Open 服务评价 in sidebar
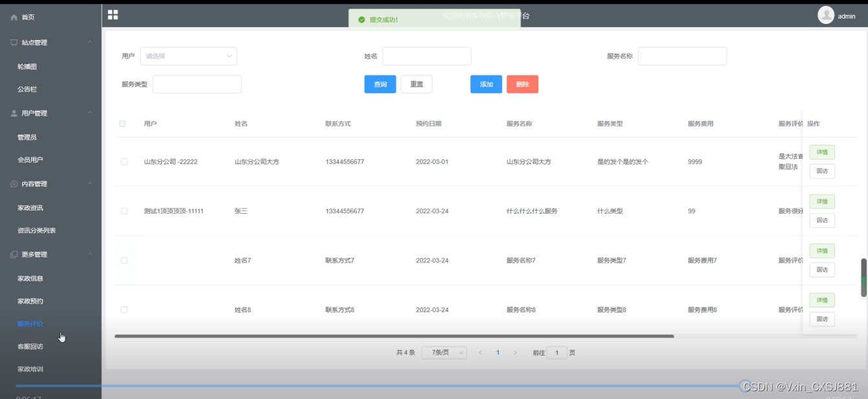The height and width of the screenshot is (399, 868). 30,324
